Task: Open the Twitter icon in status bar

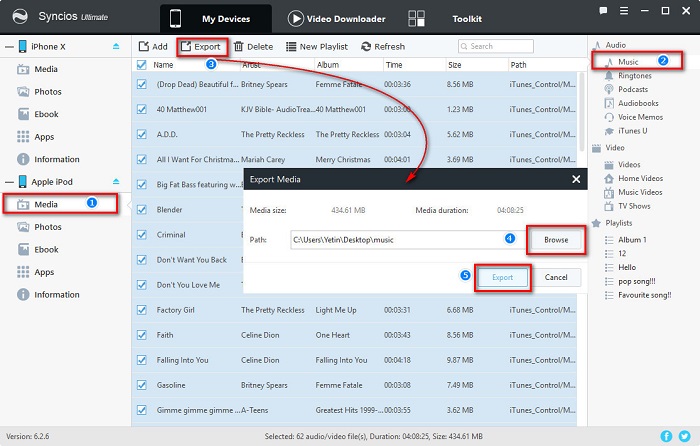Action: click(x=684, y=436)
